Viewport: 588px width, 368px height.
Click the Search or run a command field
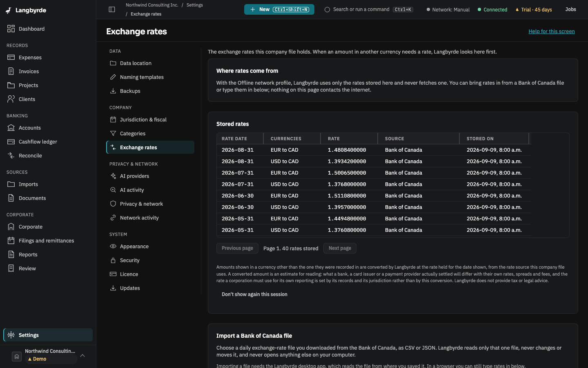[369, 9]
